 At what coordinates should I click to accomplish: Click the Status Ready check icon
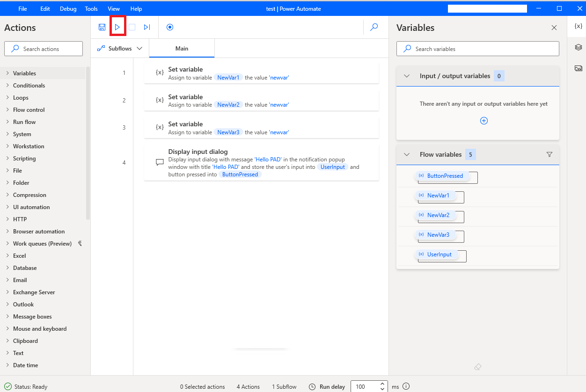(8, 387)
